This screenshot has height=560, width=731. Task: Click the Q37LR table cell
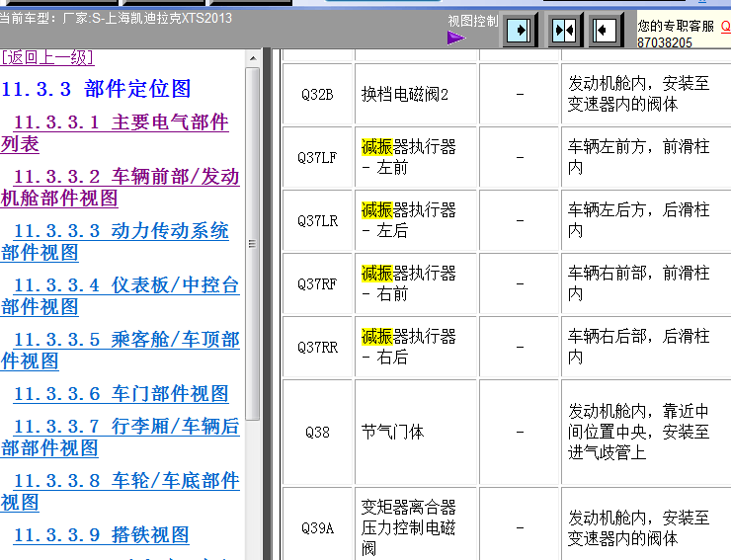click(317, 220)
